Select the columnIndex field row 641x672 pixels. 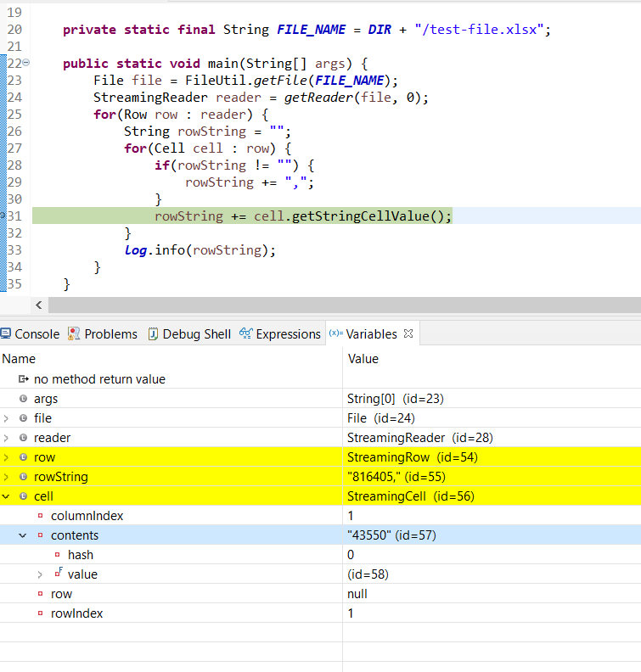click(320, 516)
